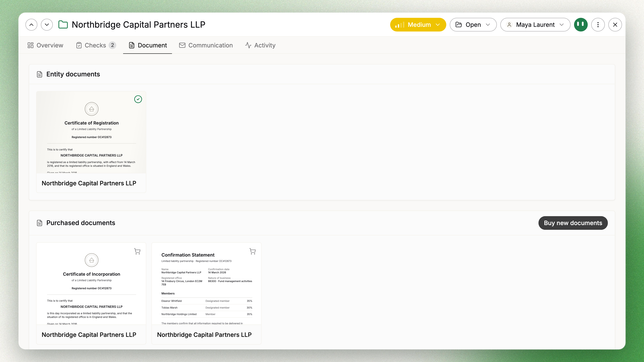
Task: Click the seal icon on Certificate of Incorporation
Action: (92, 260)
